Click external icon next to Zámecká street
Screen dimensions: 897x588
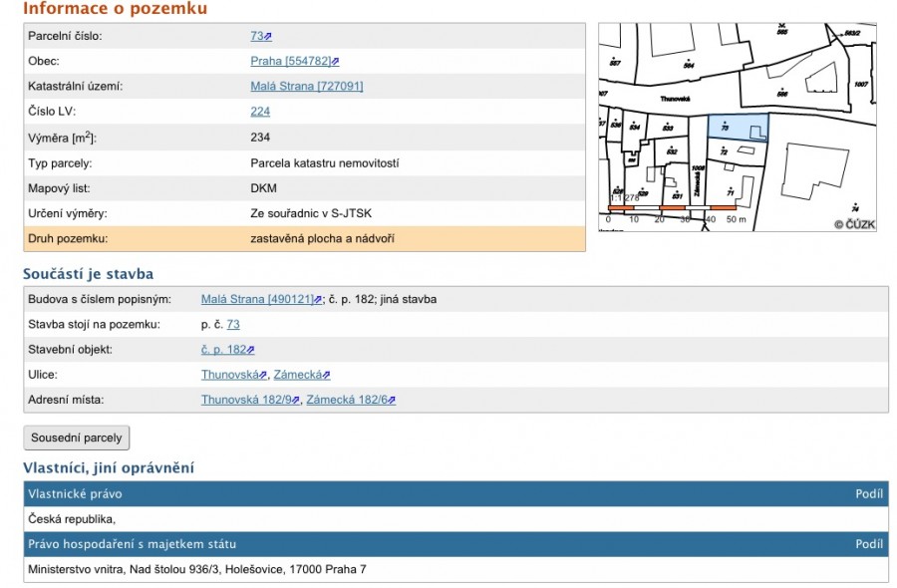[x=326, y=375]
